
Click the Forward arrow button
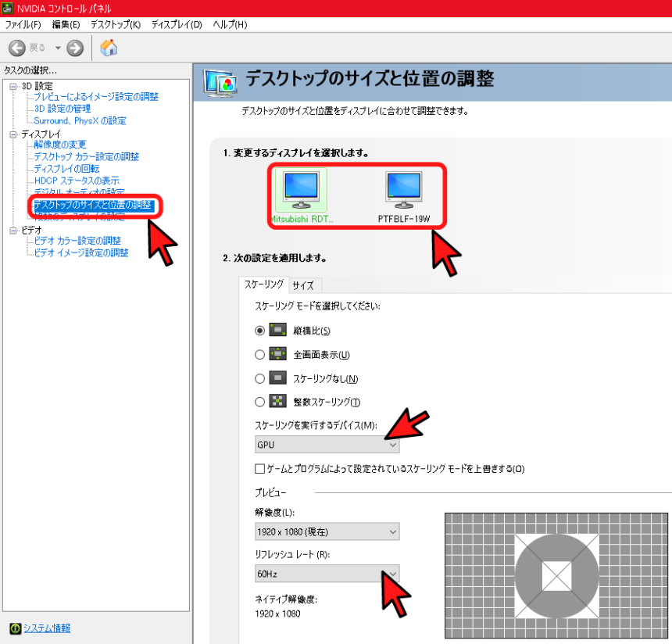point(75,48)
